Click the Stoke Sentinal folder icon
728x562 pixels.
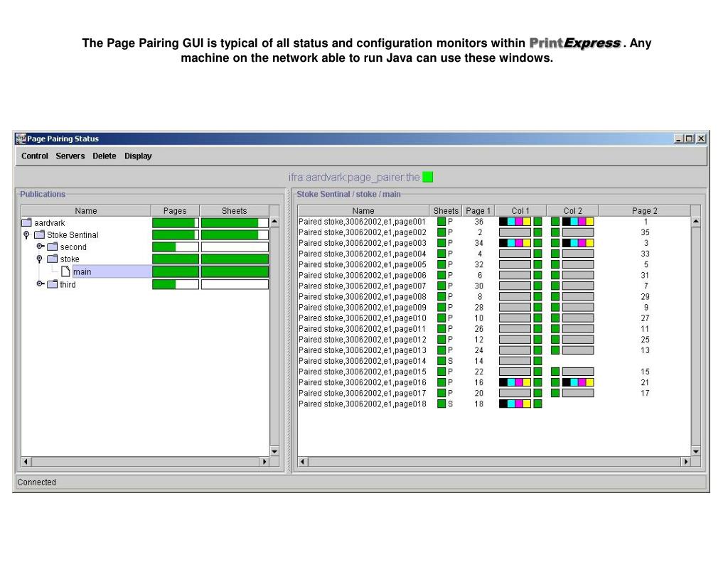[40, 235]
